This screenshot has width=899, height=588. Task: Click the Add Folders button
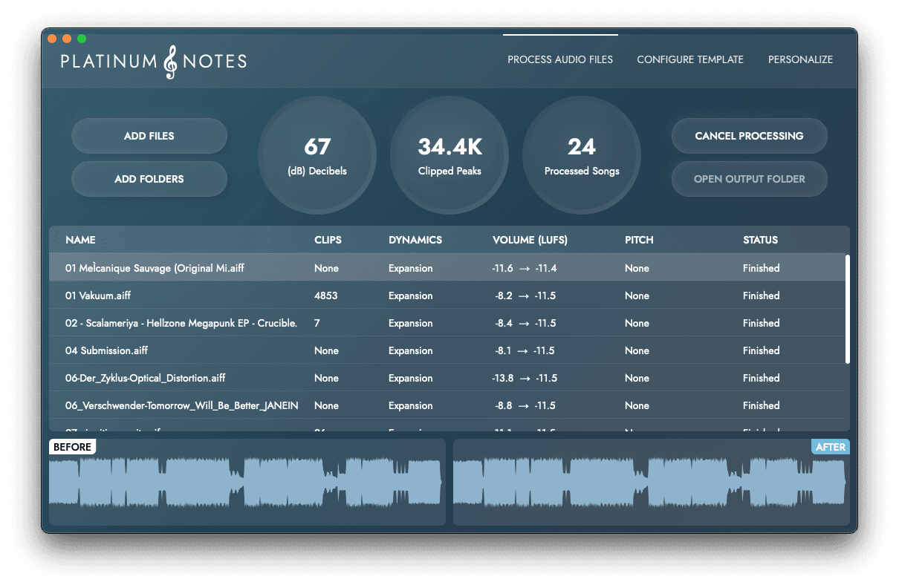point(149,179)
